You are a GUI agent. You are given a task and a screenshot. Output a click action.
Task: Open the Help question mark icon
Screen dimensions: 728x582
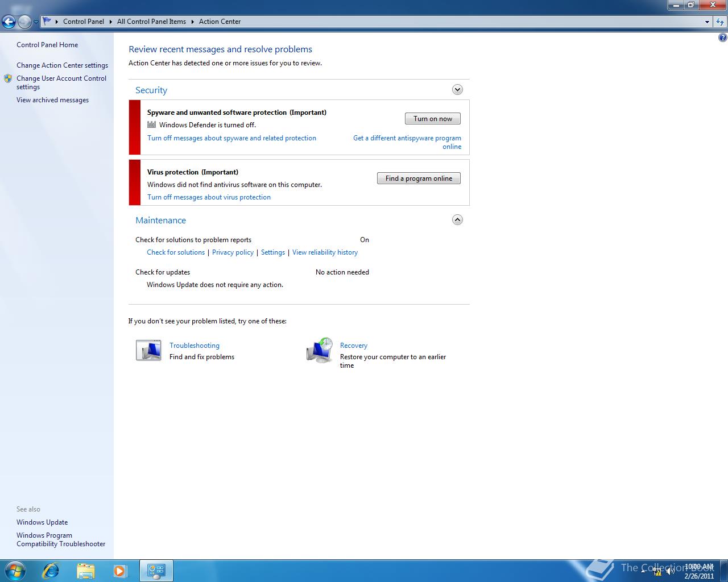point(722,38)
